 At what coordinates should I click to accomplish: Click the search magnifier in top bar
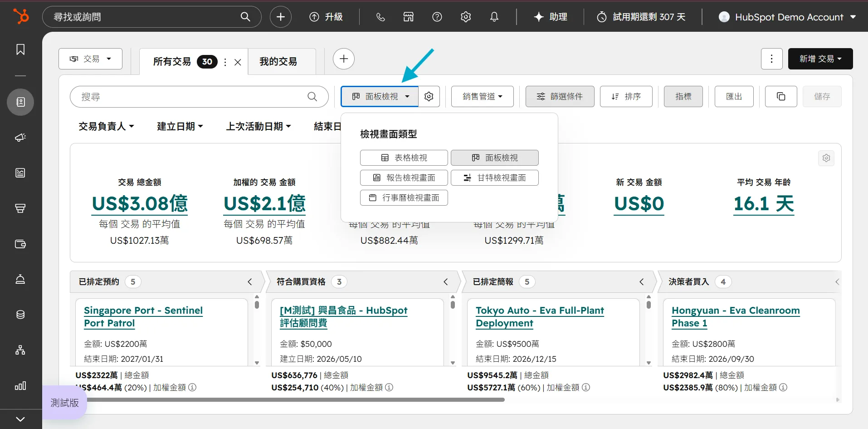pos(245,17)
